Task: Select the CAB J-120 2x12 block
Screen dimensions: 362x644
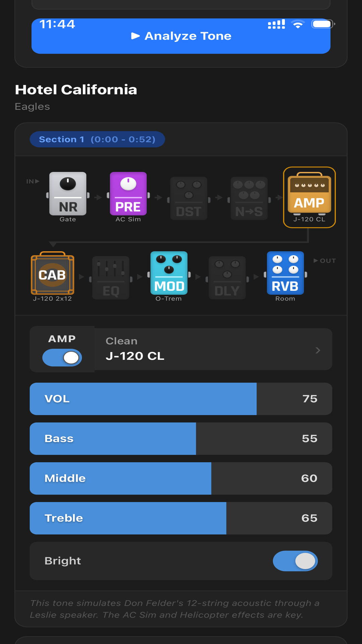Action: click(x=53, y=274)
